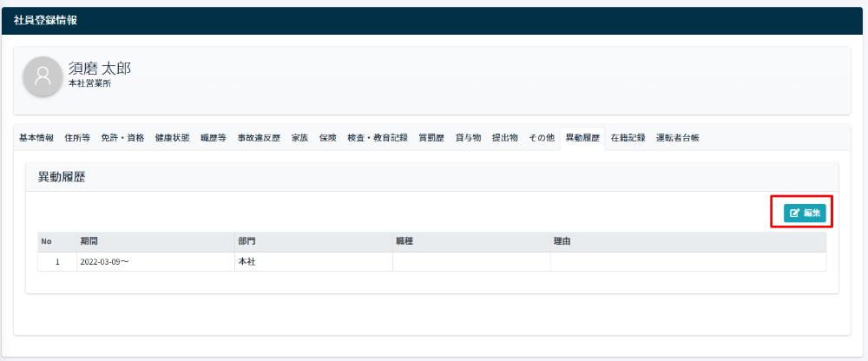Viewport: 868px width, 361px height.
Task: Click the 部門 column header
Action: pos(247,241)
